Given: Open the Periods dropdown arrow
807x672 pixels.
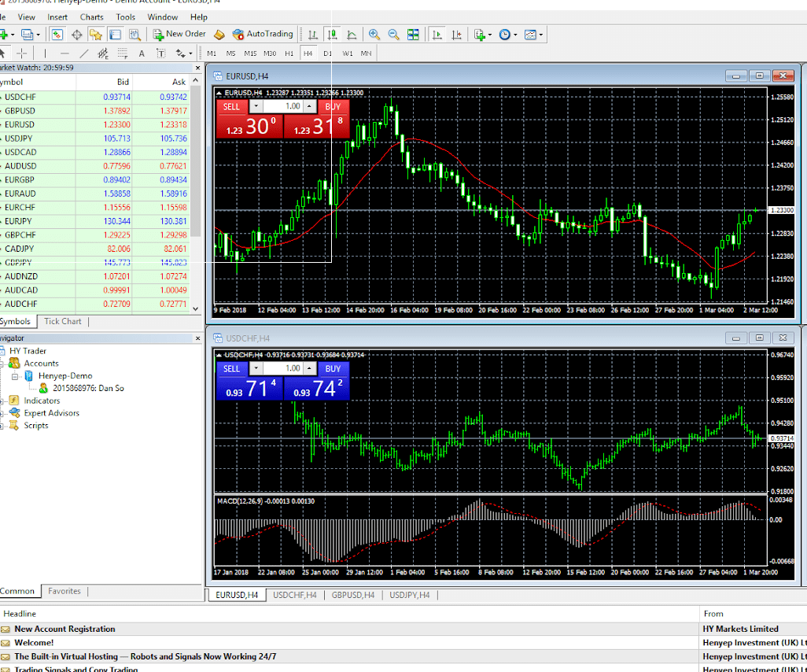Looking at the screenshot, I should pos(514,35).
